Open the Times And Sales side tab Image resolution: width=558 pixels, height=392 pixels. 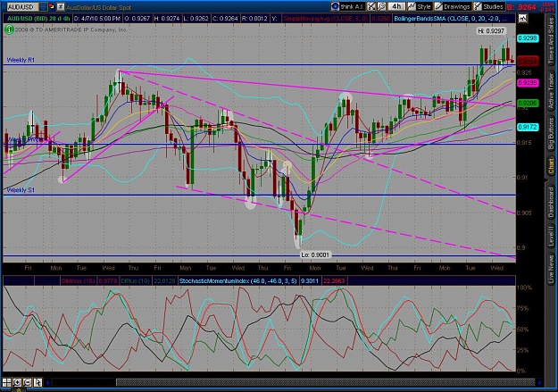point(551,41)
